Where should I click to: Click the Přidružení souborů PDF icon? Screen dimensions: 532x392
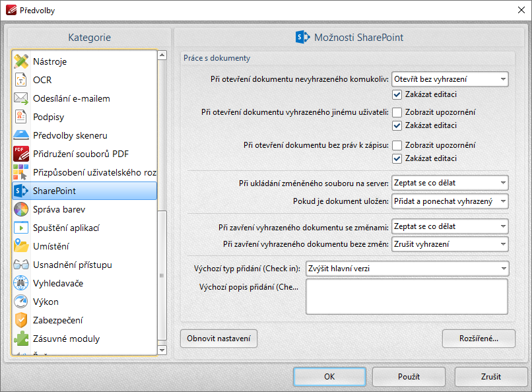[x=21, y=154]
